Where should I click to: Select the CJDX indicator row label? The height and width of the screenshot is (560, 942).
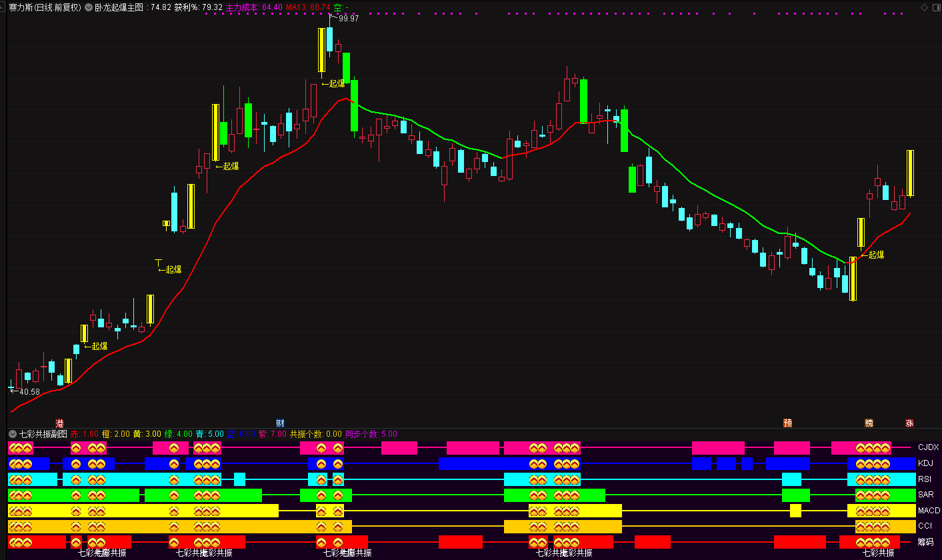928,447
